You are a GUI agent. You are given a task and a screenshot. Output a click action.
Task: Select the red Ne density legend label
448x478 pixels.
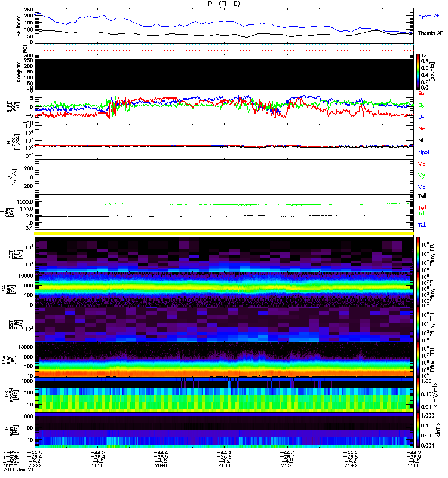click(x=422, y=128)
